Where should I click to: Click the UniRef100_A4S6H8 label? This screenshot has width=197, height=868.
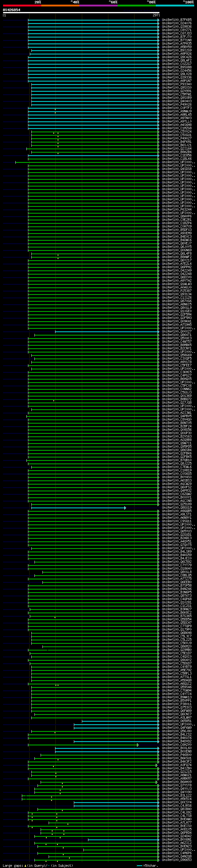(177, 125)
